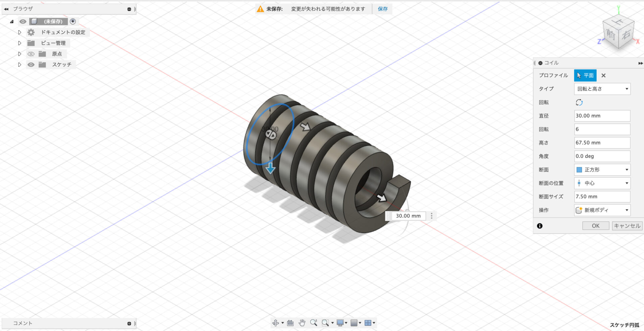Open the 操作 dropdown showing 新規ボディ
Screen dimensions: 644x331
[x=602, y=210]
